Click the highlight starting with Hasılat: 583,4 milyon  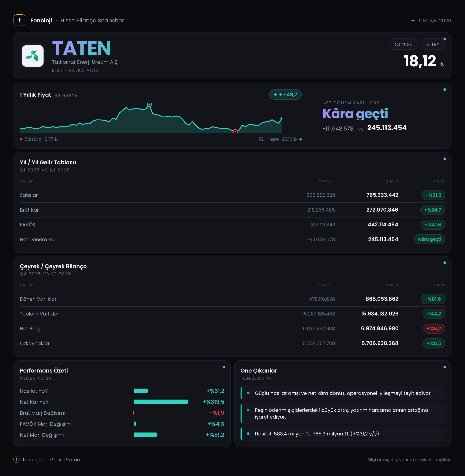343,434
